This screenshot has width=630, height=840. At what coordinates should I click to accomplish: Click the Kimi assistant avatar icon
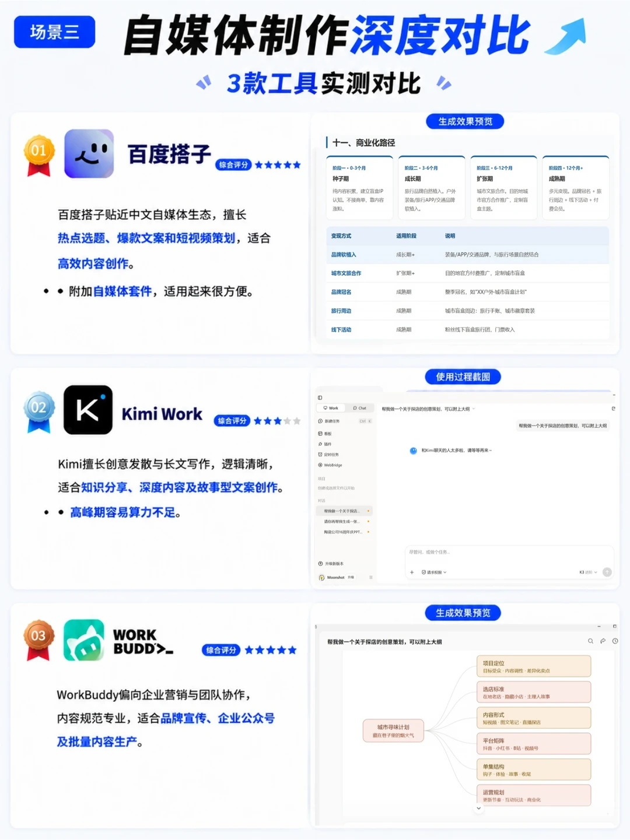[414, 451]
